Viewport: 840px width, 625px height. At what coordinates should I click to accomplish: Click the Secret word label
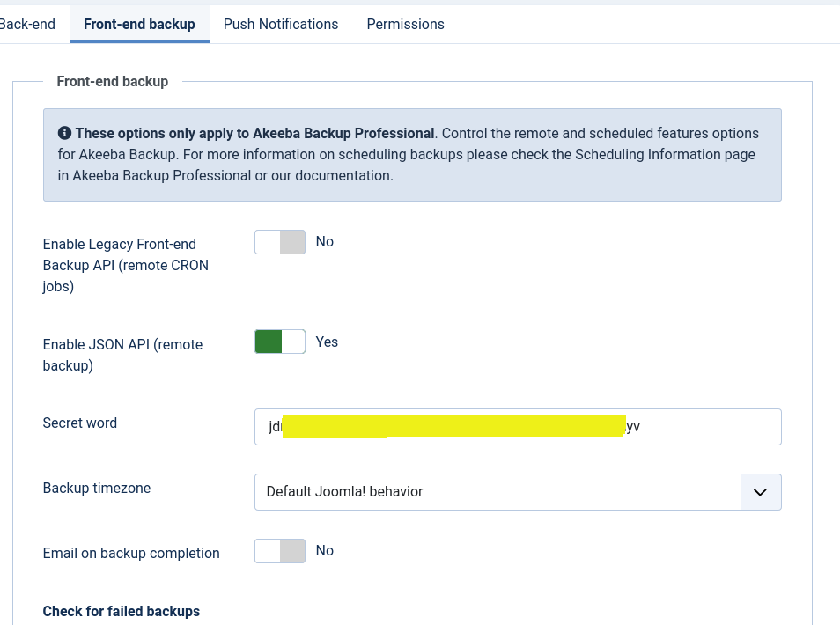pos(80,423)
